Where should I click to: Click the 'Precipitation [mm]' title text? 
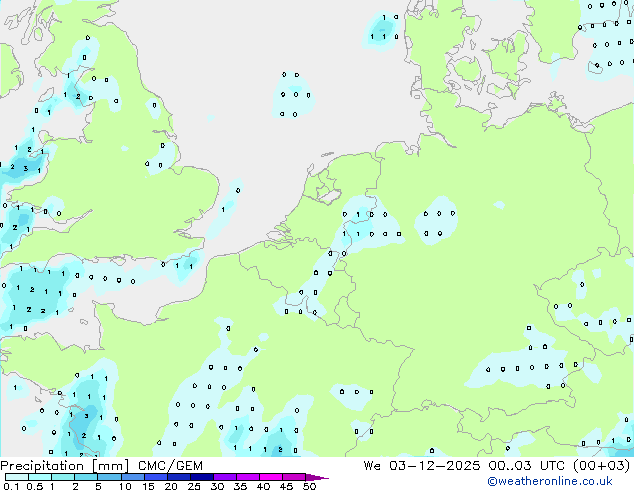tap(65, 466)
